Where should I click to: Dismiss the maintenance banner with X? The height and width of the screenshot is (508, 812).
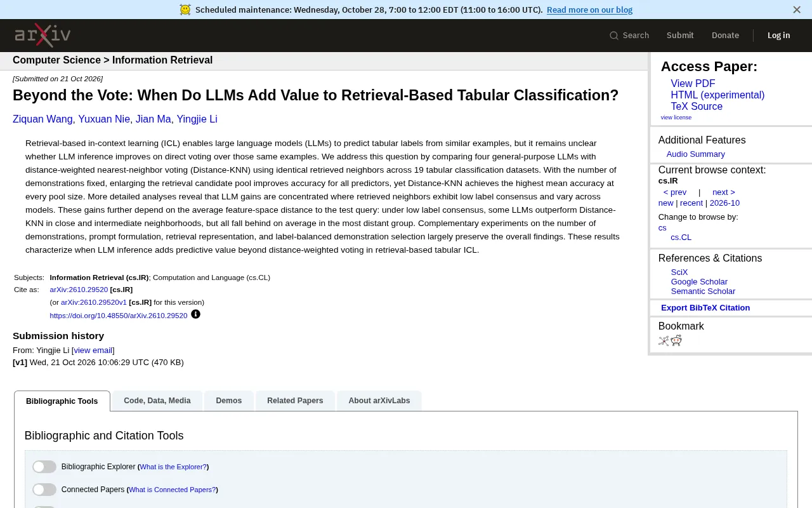coord(797,10)
